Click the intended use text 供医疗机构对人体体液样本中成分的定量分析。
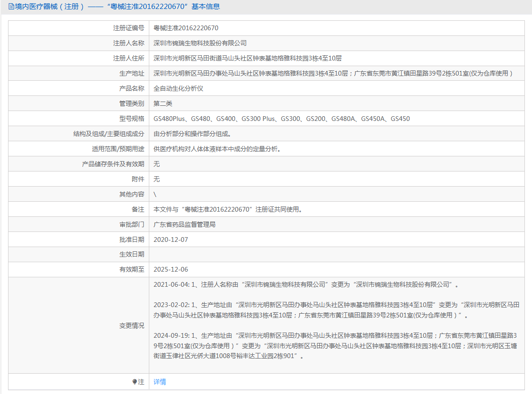The image size is (532, 394). point(217,149)
